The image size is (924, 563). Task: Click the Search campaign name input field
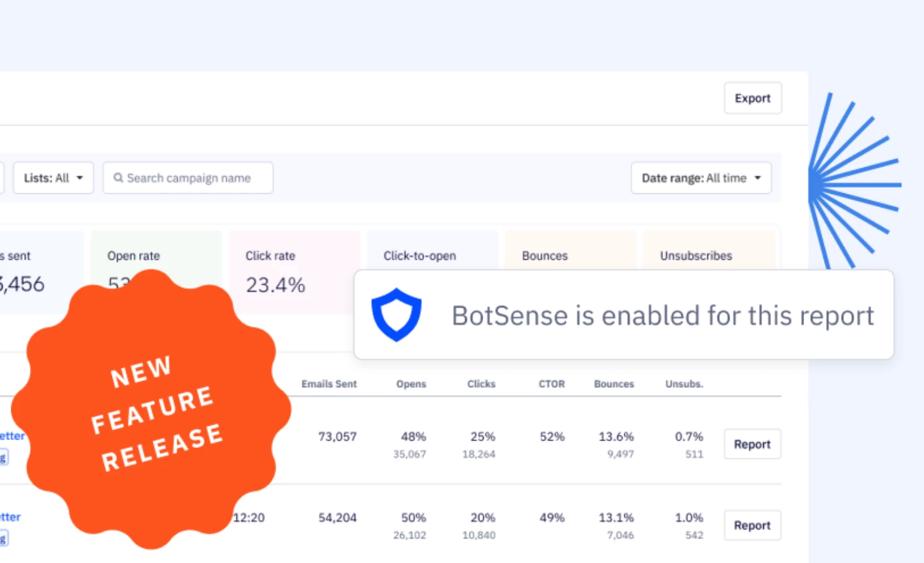point(187,178)
